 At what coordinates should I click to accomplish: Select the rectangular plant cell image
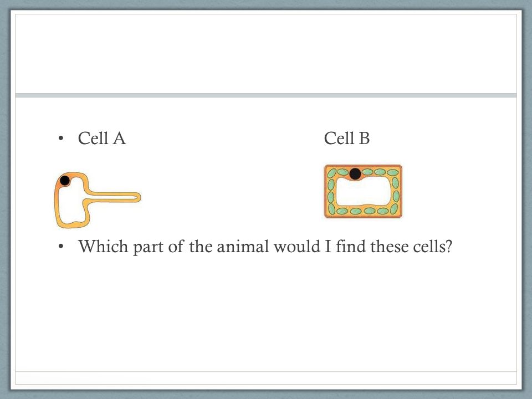(363, 191)
